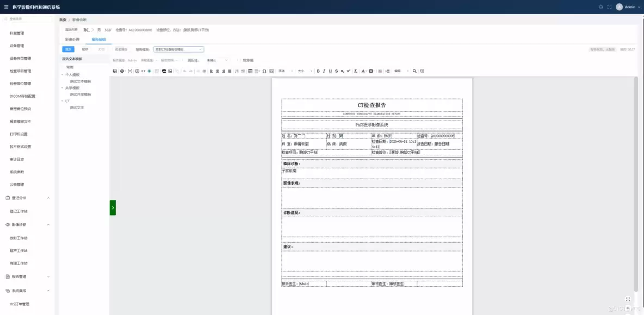Apply superscript formatting
Screen dimensions: 644x315
pos(348,71)
